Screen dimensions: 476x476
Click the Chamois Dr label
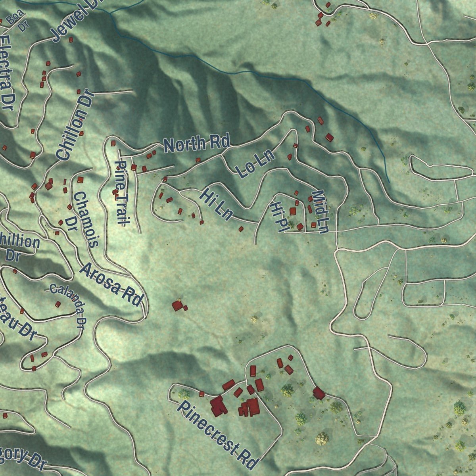[x=81, y=220]
